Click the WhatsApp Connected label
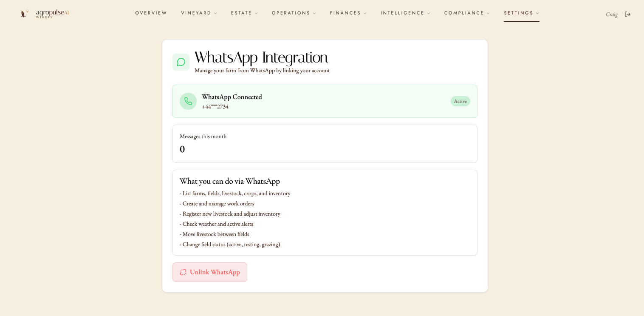The image size is (644, 316). click(x=232, y=97)
